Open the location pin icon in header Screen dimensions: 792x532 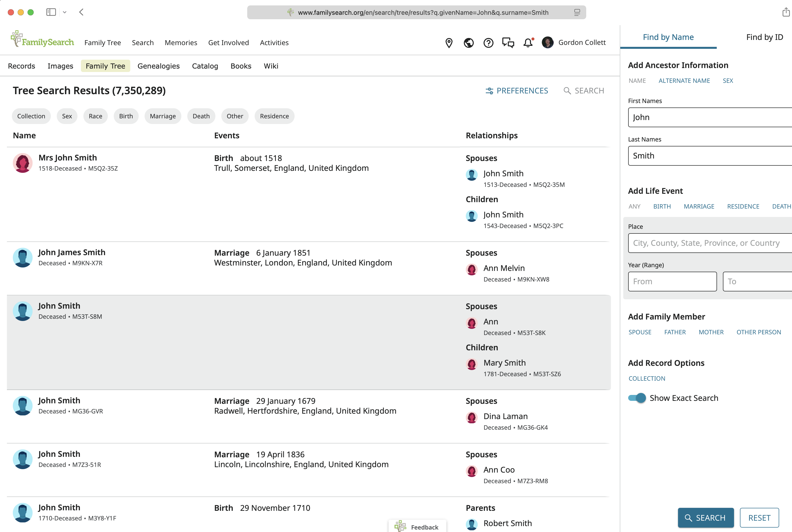(449, 43)
